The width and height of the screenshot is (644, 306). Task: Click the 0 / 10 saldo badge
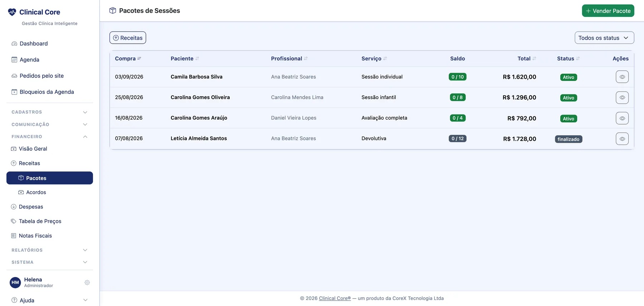coord(458,77)
